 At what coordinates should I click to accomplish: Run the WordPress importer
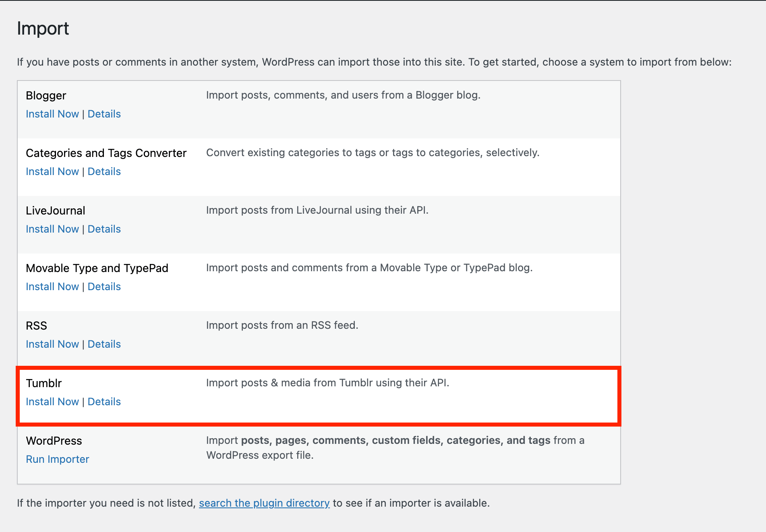[x=58, y=459]
